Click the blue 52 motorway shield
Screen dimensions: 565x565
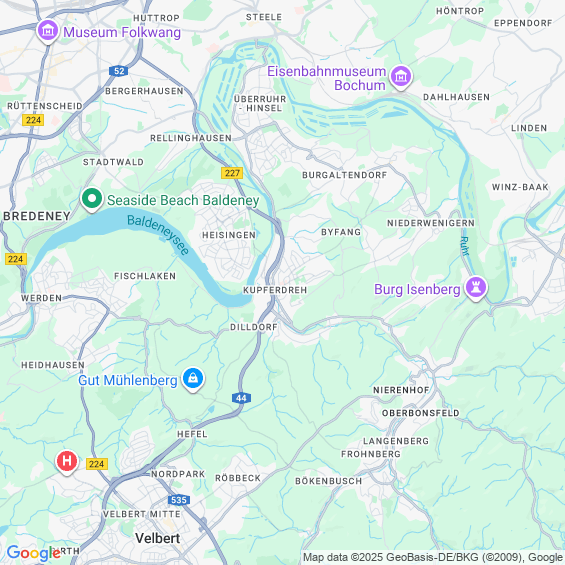click(119, 71)
